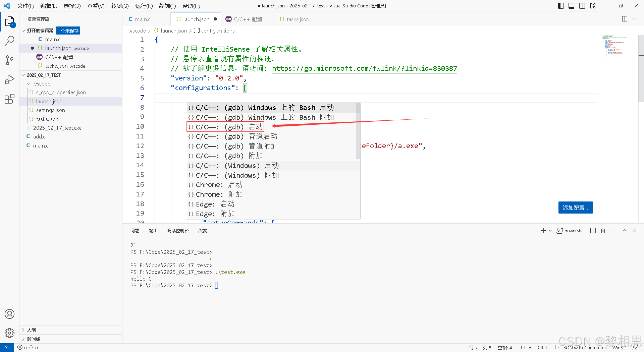Switch to the Output (输出) panel tab

[x=153, y=231]
